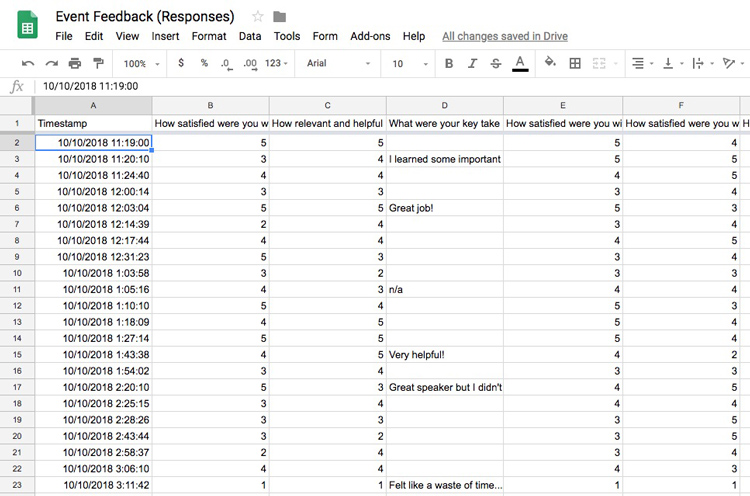Click the Undo arrow icon
Image resolution: width=750 pixels, height=496 pixels.
[28, 63]
